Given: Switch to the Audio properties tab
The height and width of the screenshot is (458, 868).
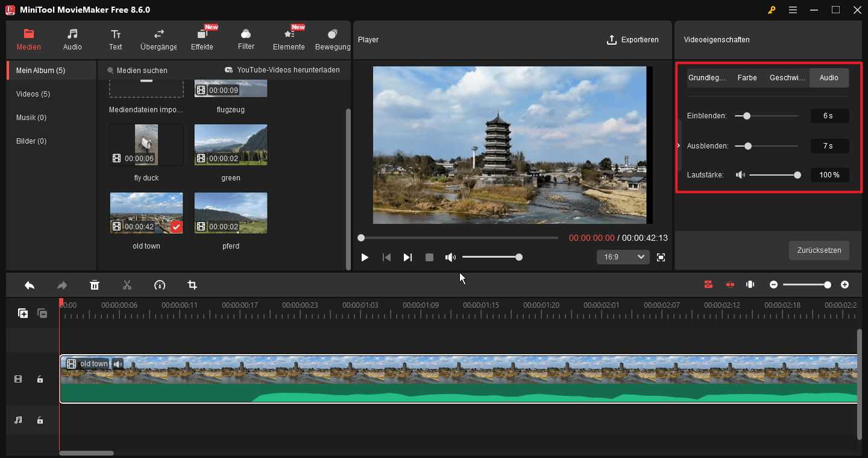Looking at the screenshot, I should pyautogui.click(x=829, y=77).
